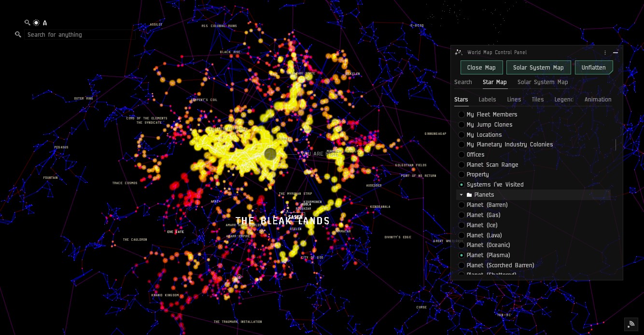The image size is (644, 335).
Task: Click the magnifier icon left of the sun icon
Action: point(28,23)
